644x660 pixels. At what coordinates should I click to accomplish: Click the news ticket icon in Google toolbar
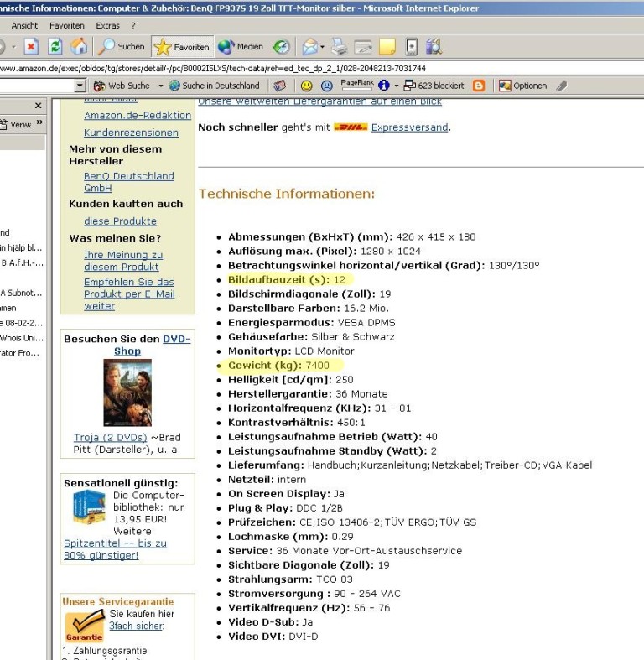(280, 86)
